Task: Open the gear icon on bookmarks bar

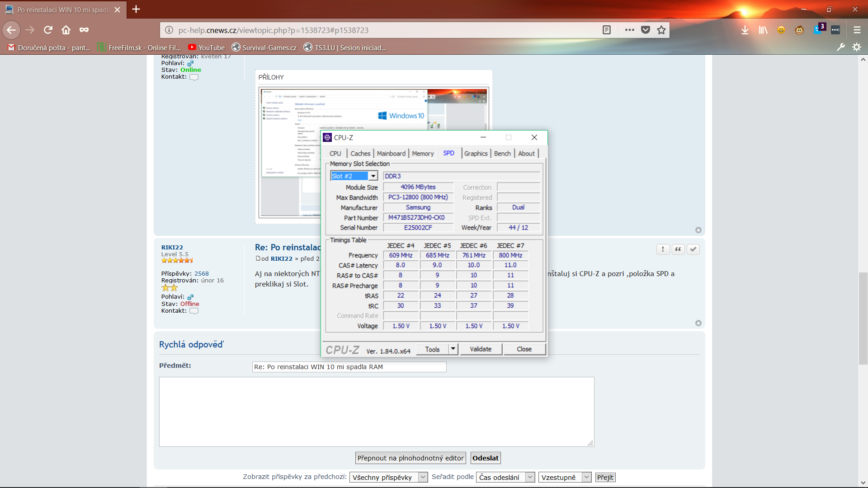Action: (x=857, y=47)
